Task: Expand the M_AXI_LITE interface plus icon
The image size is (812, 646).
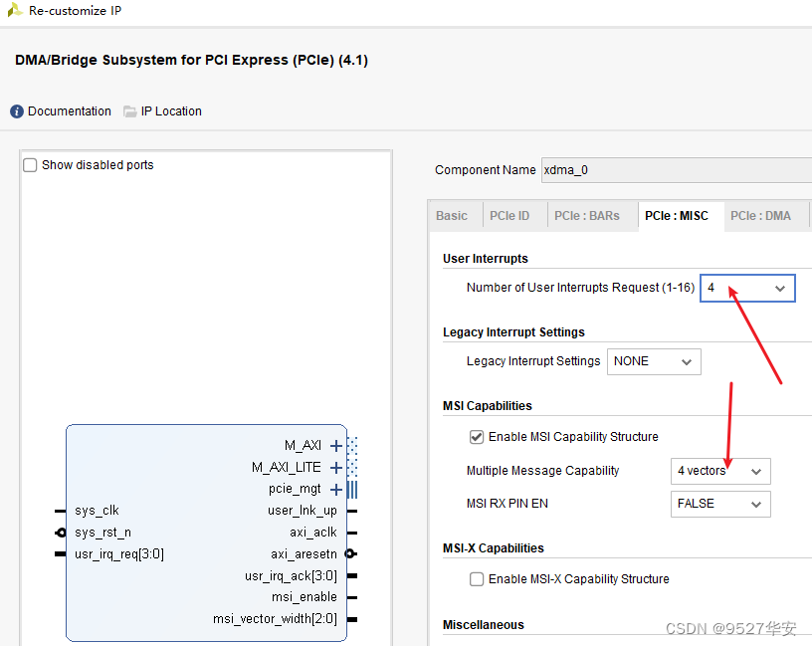Action: coord(336,468)
